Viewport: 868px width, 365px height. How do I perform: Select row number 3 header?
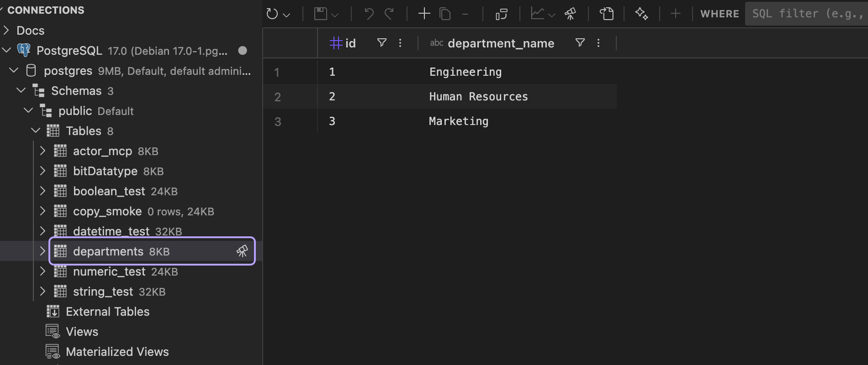pyautogui.click(x=278, y=121)
